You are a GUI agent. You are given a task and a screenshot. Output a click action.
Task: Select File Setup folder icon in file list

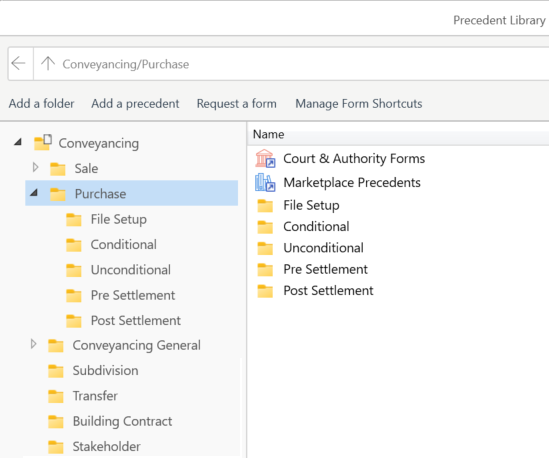[265, 206]
